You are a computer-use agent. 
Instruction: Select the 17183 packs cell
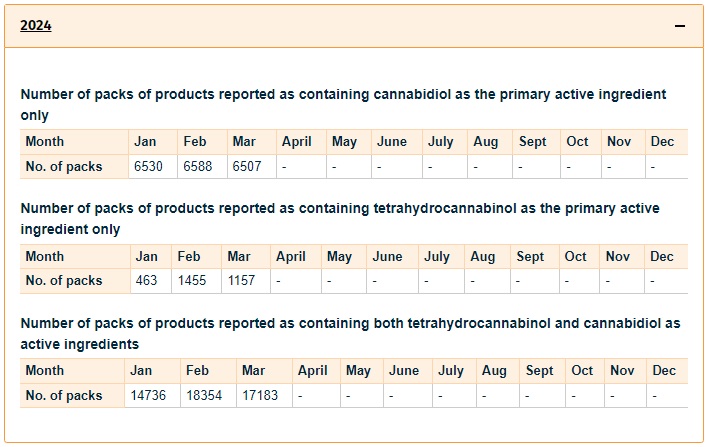click(x=260, y=395)
